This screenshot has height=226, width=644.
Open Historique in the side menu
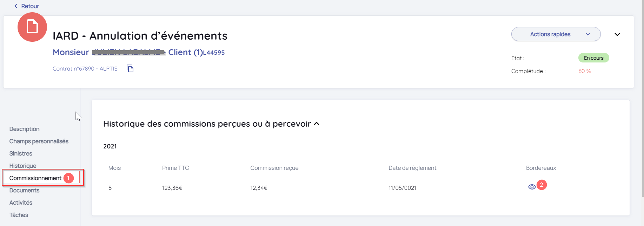coord(23,166)
